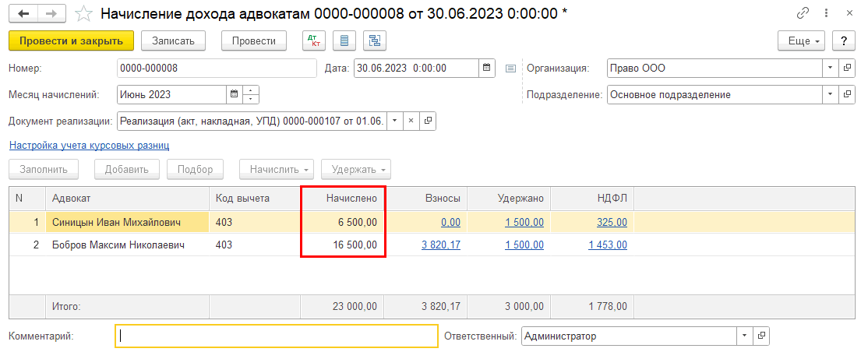Open Настройка учета курсовых разниц link

[89, 145]
